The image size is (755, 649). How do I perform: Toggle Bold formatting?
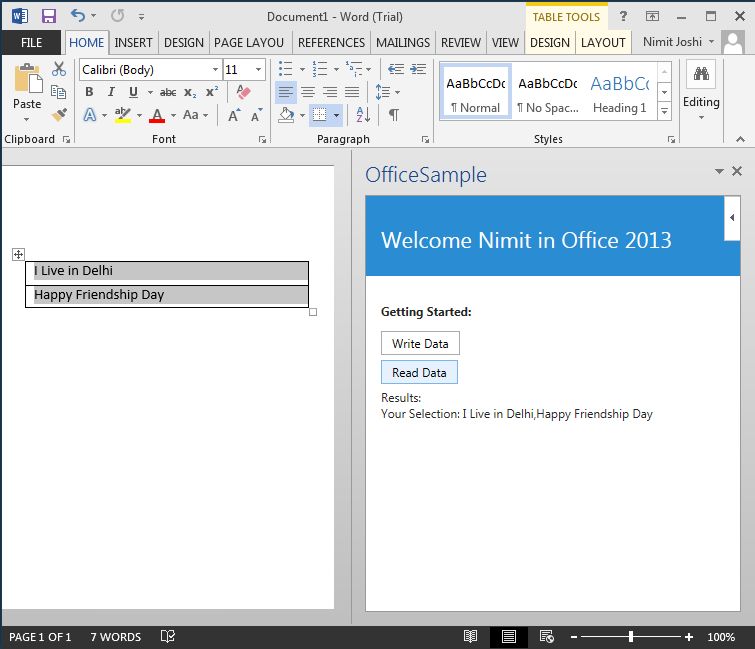click(x=90, y=92)
